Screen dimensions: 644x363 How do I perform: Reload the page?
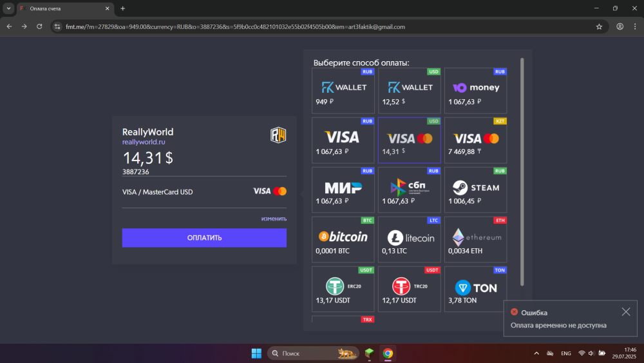[39, 26]
